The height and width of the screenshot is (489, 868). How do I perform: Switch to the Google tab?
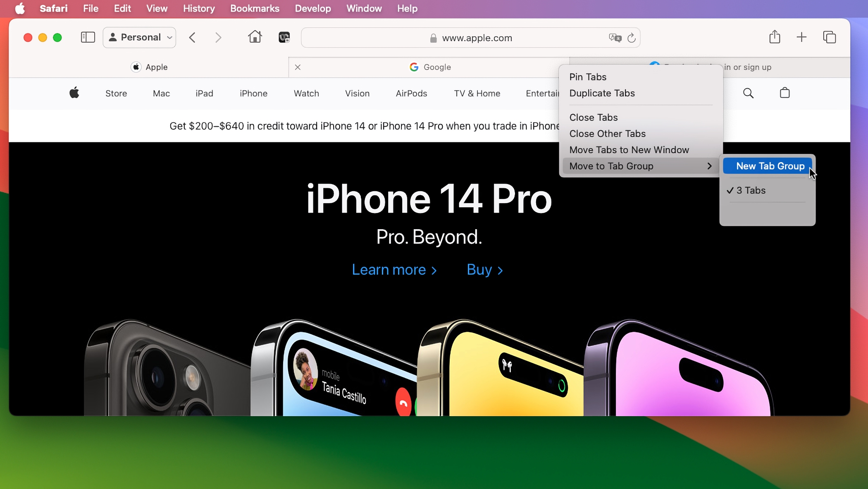click(430, 67)
